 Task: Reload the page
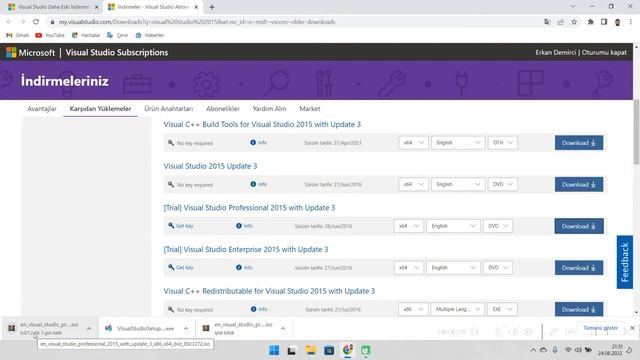click(36, 22)
